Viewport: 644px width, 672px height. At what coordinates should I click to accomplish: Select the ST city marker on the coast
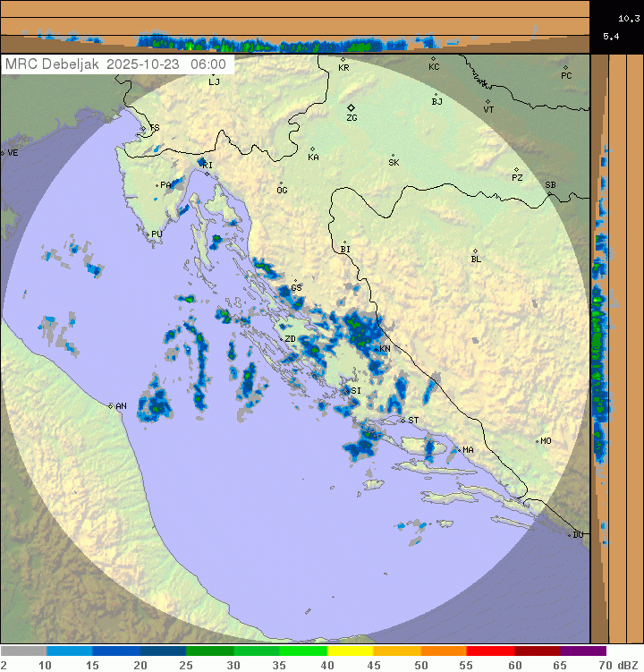tap(402, 420)
